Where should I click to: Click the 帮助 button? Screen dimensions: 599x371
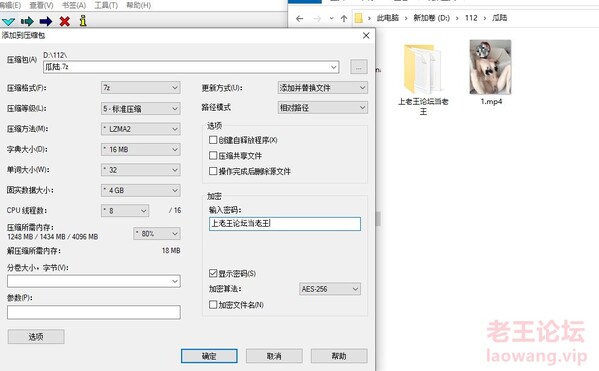(339, 356)
